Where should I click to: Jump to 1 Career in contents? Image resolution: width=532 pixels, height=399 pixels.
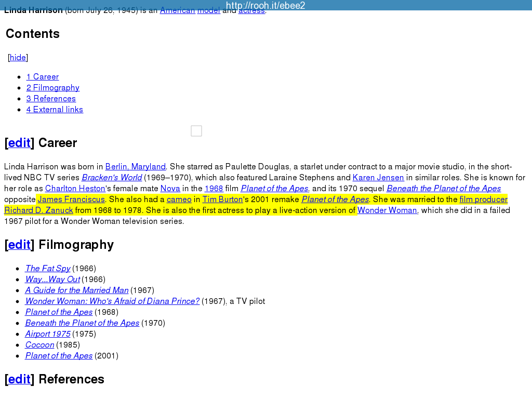[43, 77]
